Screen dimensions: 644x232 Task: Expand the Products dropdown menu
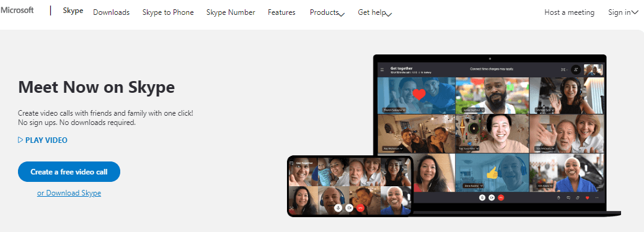tap(327, 12)
